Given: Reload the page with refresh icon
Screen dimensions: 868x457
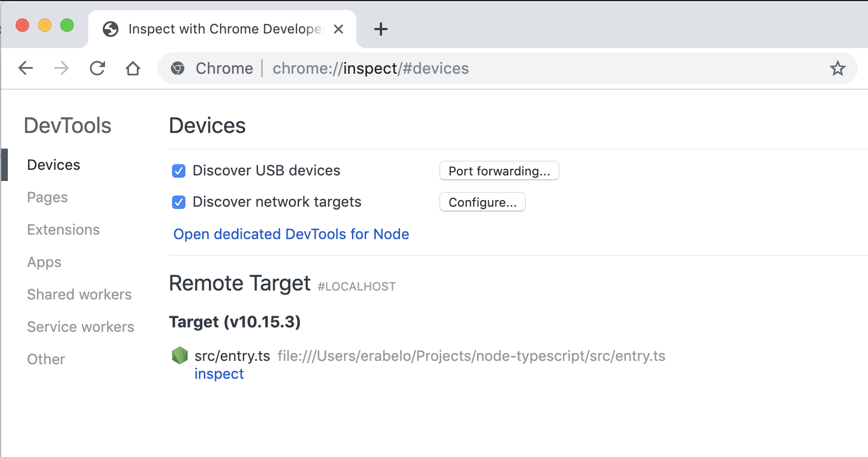Looking at the screenshot, I should (x=97, y=68).
